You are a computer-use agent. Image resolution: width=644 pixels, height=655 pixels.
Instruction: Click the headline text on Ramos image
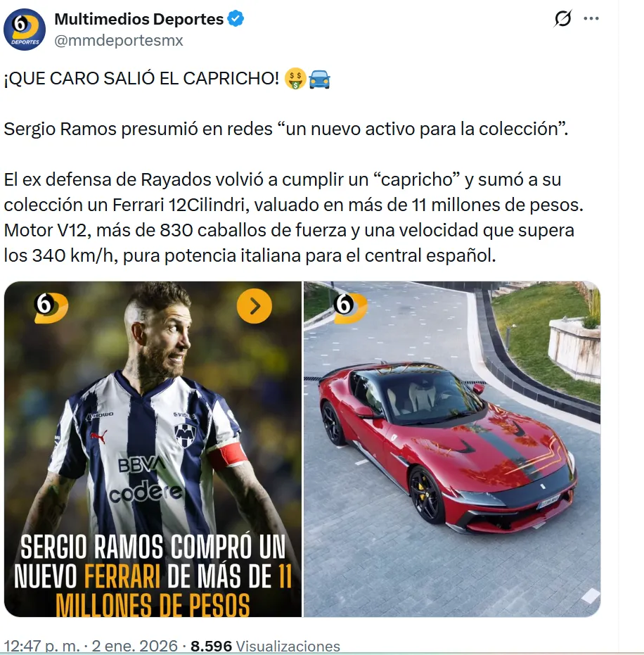pyautogui.click(x=153, y=575)
